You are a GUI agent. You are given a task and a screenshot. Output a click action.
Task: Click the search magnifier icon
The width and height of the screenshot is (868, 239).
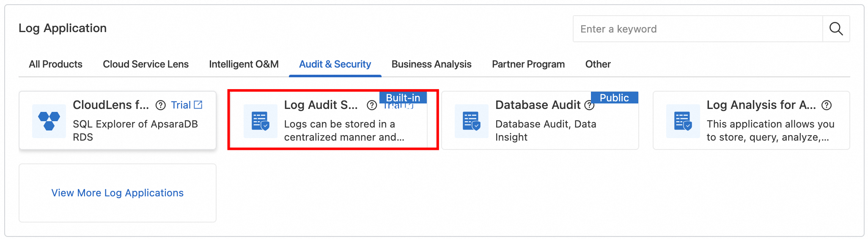point(836,29)
